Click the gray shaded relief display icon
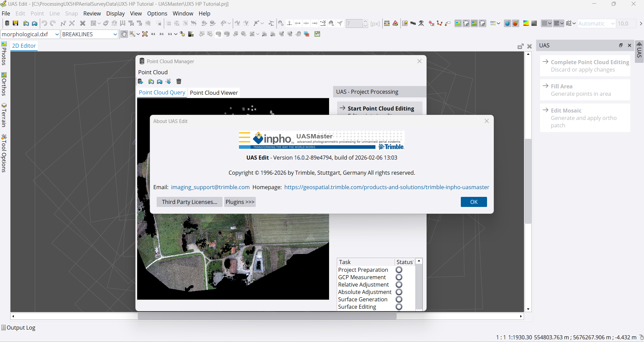 [534, 23]
